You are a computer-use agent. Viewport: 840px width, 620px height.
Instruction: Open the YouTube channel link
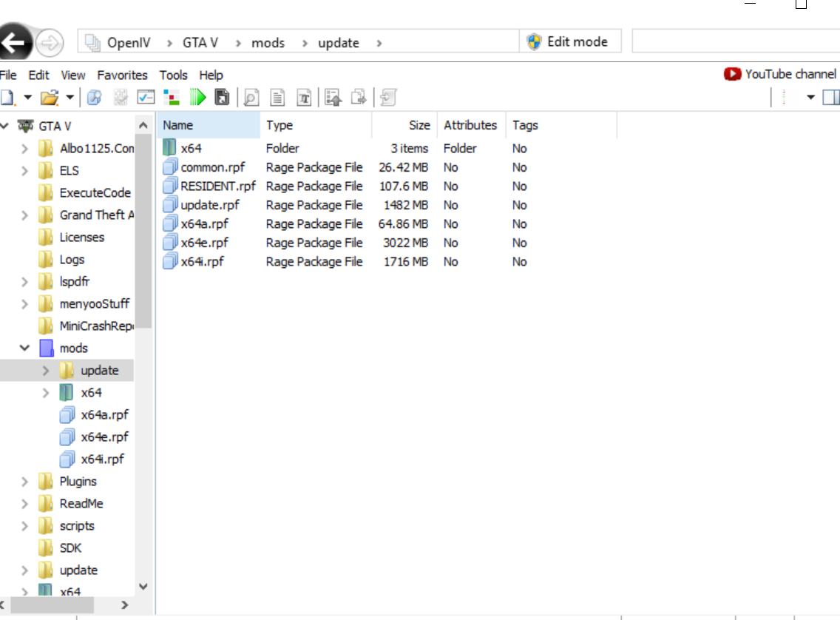tap(780, 74)
